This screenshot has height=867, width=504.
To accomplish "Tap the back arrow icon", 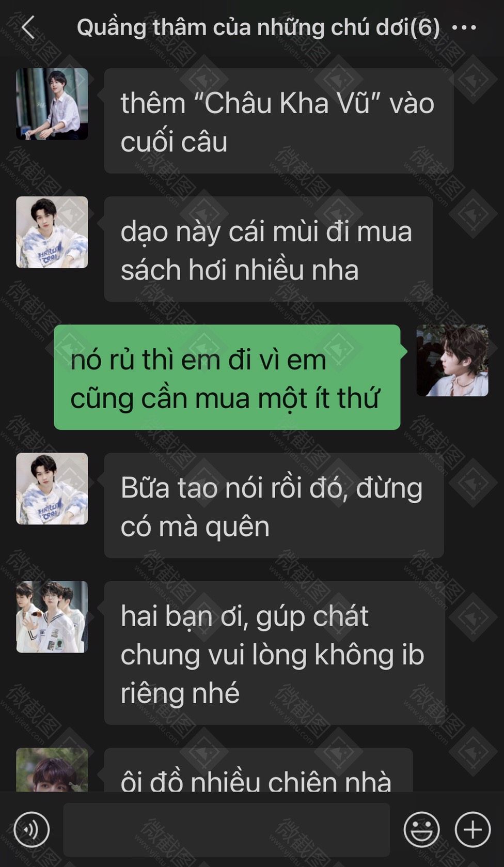I will point(28,27).
